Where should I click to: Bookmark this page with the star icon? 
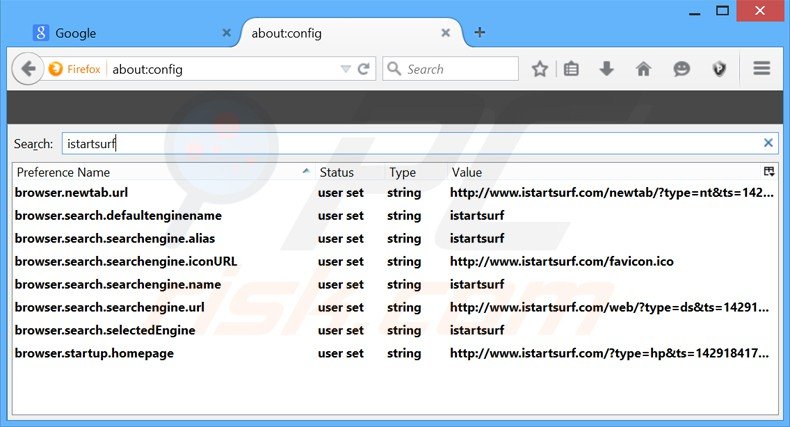point(539,68)
